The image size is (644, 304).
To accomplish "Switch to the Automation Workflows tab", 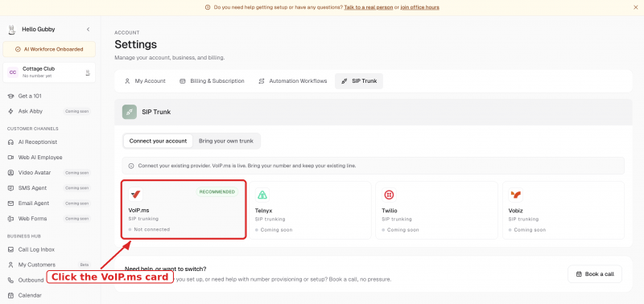I will [x=292, y=81].
